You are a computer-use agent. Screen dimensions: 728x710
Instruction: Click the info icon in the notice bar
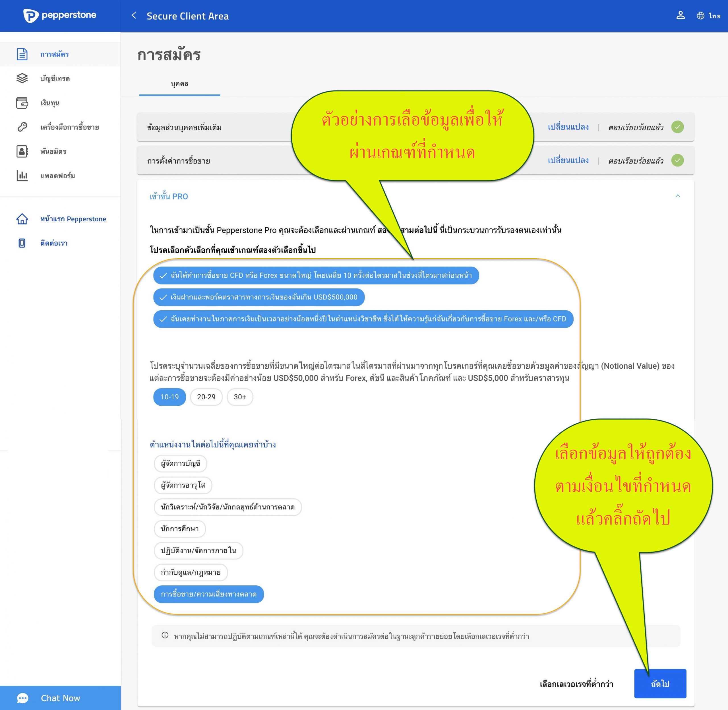pos(165,635)
